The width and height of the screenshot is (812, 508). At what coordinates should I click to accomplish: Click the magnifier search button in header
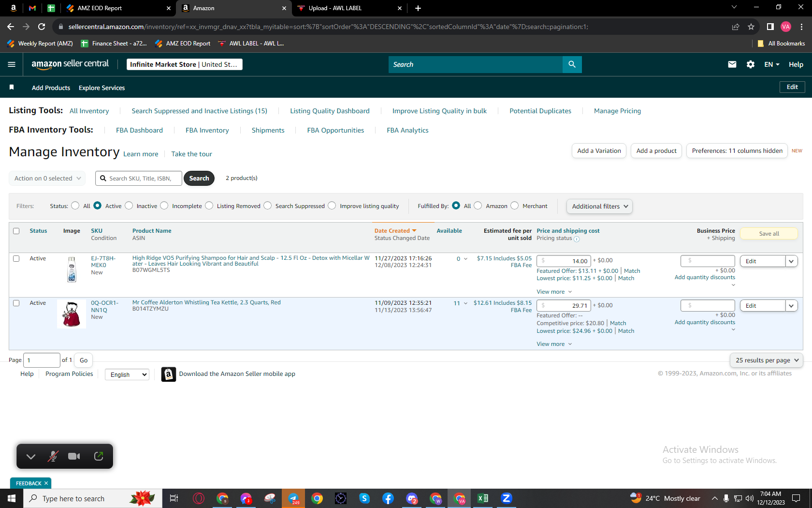(x=572, y=64)
